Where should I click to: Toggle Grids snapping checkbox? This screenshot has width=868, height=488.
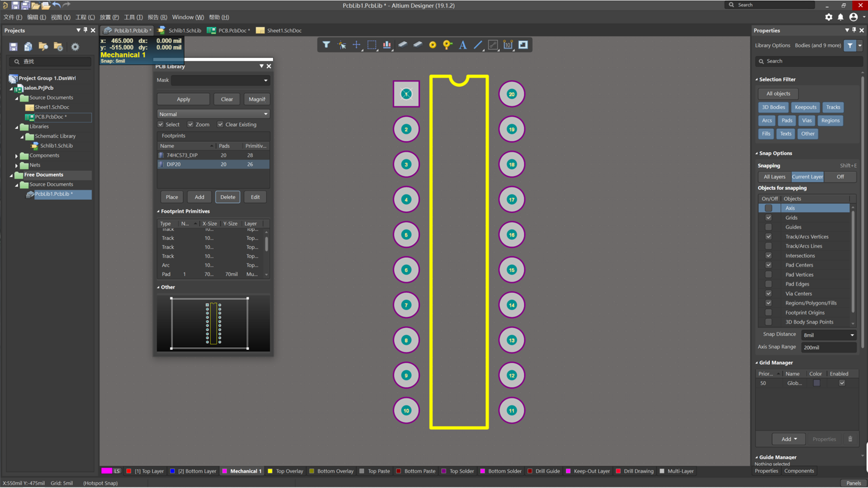coord(769,218)
